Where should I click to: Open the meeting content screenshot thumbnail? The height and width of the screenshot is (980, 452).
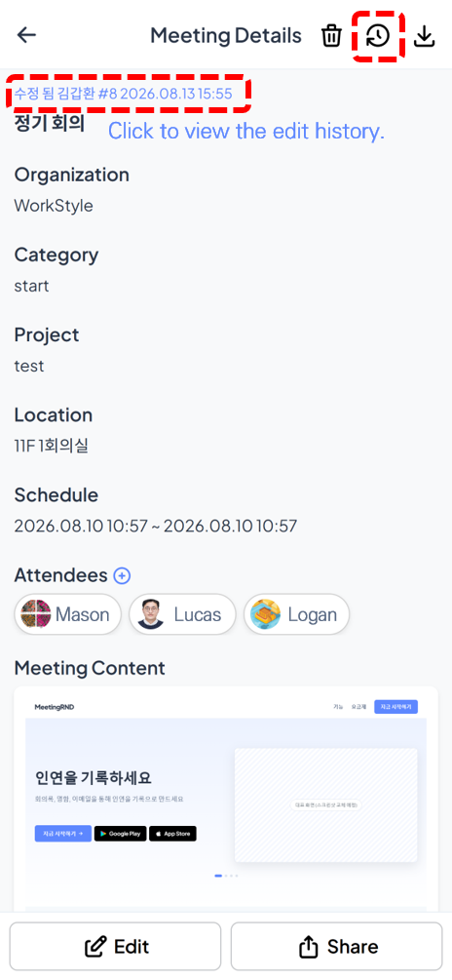[x=226, y=799]
